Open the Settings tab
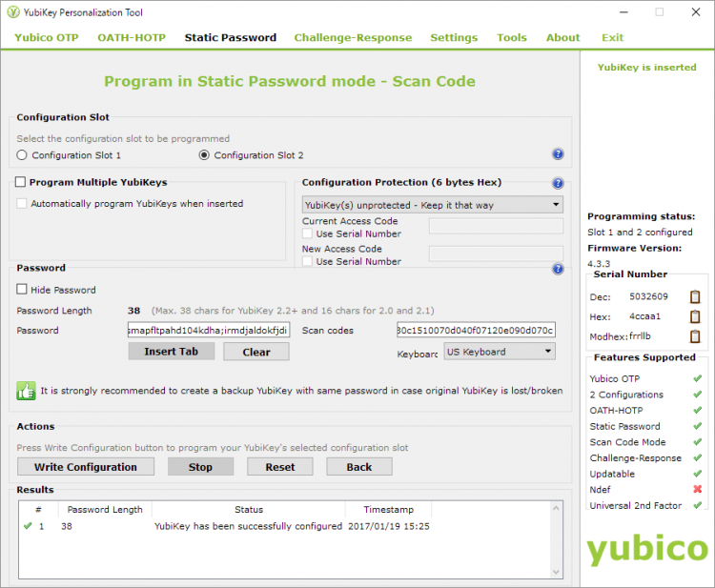 coord(454,37)
